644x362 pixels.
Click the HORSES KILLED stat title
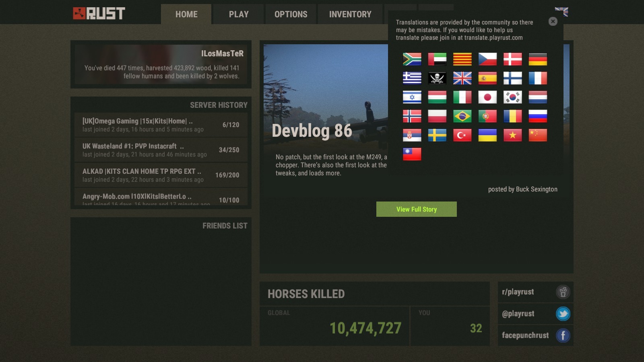306,294
